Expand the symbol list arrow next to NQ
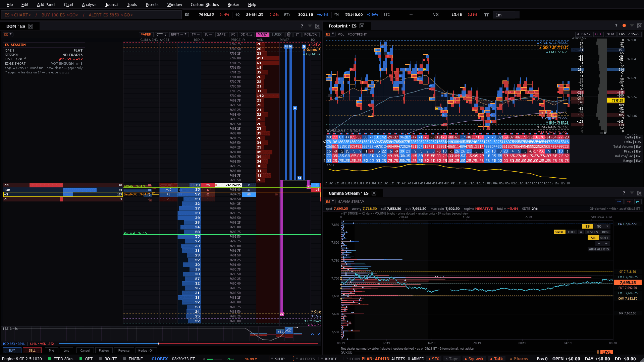The height and width of the screenshot is (362, 644). click(607, 227)
